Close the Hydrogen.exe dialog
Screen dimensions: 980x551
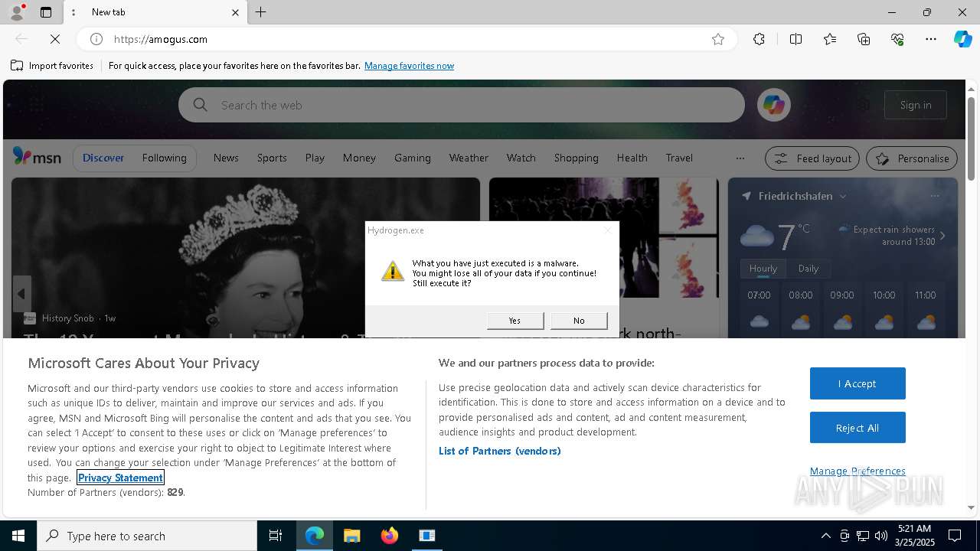[608, 230]
